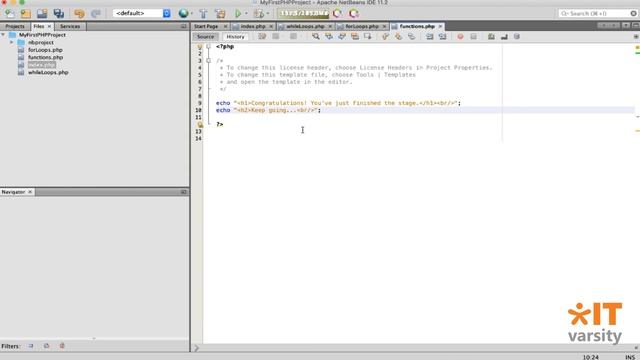Click the greyed Redo arrow in main toolbar
The width and height of the screenshot is (640, 360).
click(x=96, y=13)
